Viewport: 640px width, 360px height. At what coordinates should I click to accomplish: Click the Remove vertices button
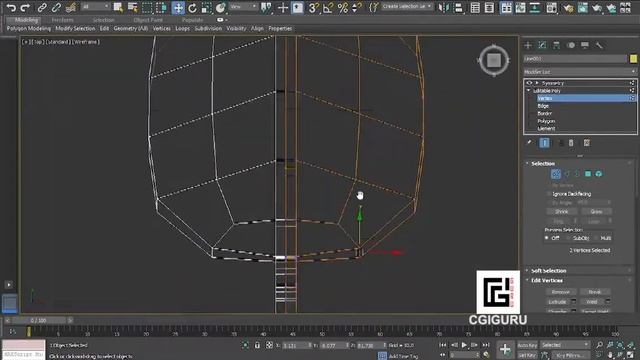tap(560, 292)
